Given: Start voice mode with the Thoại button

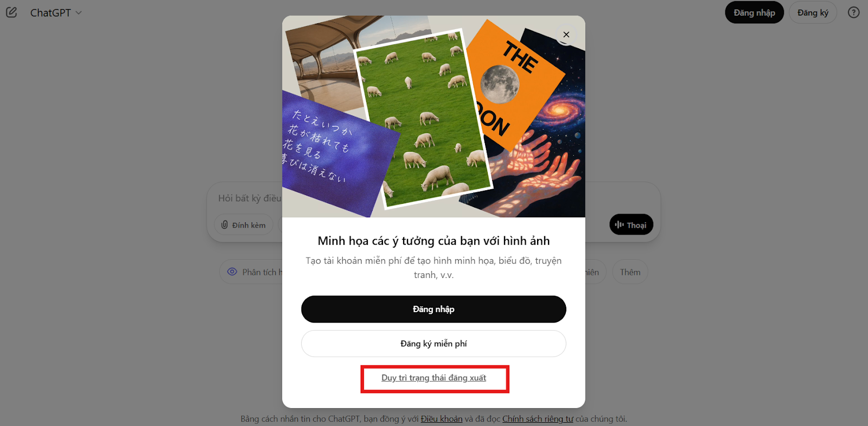Looking at the screenshot, I should [631, 224].
